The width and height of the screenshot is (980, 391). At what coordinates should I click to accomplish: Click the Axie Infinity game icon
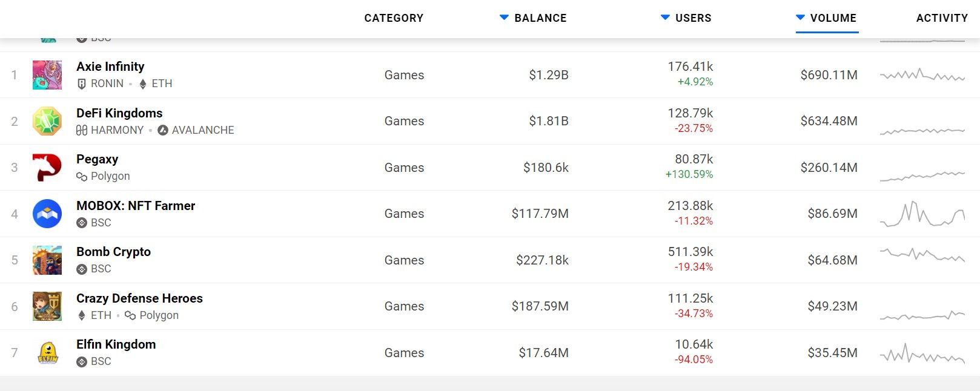coord(47,75)
